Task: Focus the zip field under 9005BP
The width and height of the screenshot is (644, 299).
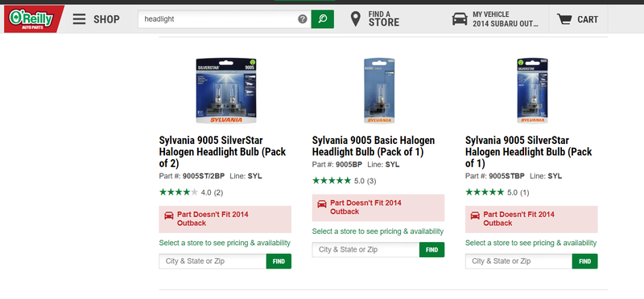Action: (x=366, y=250)
